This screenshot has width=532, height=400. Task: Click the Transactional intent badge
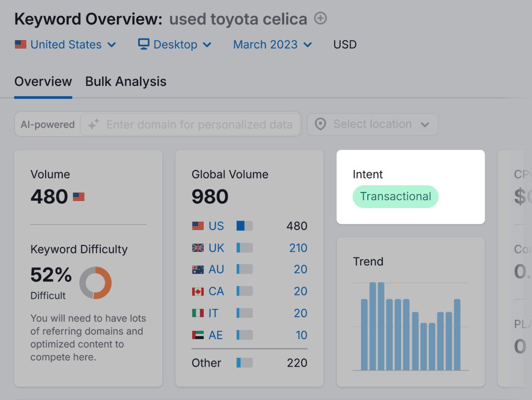[395, 197]
